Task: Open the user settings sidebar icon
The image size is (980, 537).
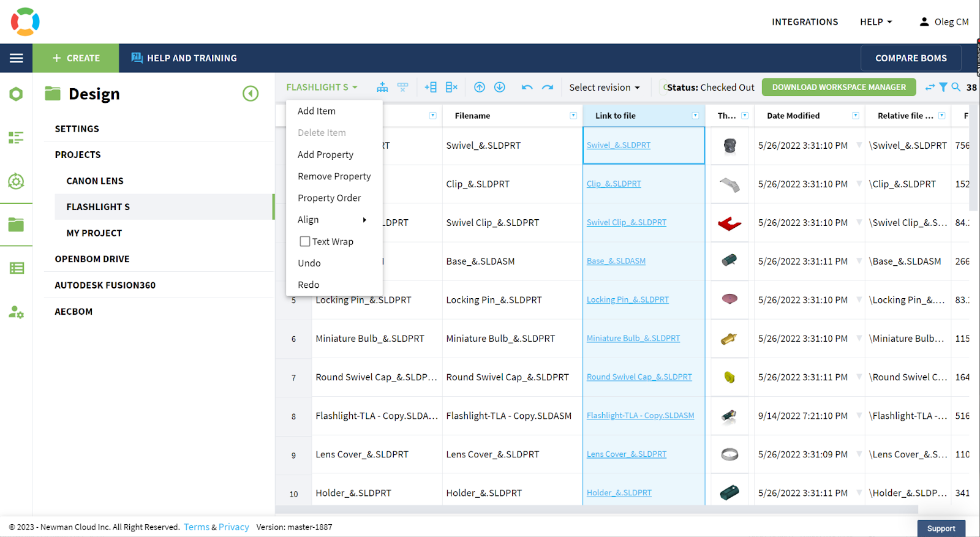Action: [x=16, y=312]
